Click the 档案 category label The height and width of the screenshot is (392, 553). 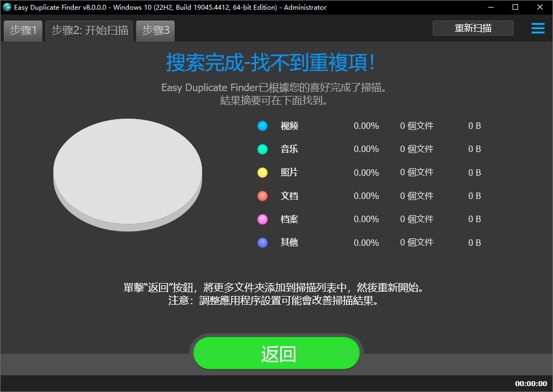coord(289,219)
